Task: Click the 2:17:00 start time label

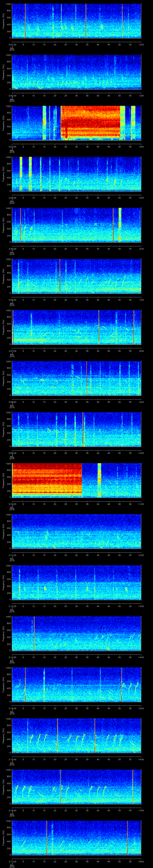Action: 12,861
